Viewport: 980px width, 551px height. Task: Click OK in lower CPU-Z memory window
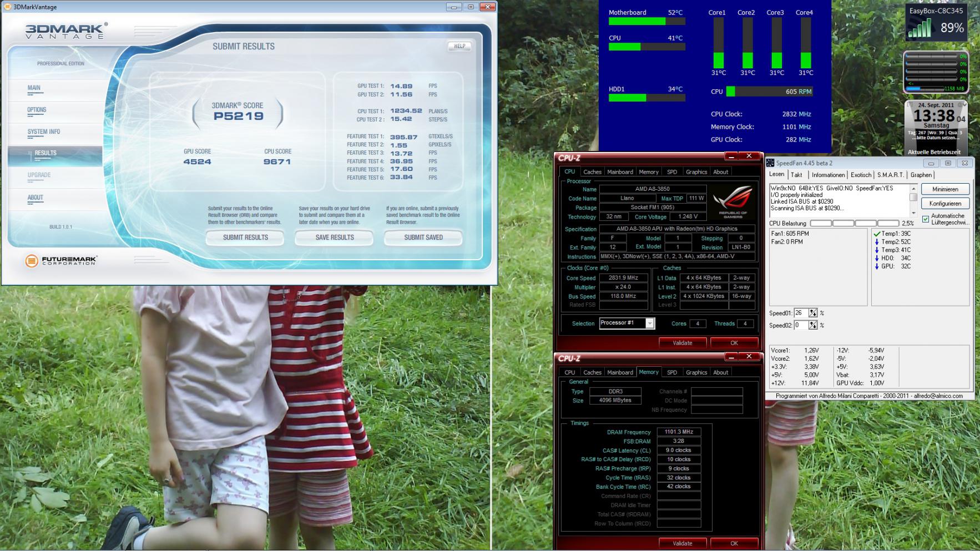click(x=734, y=543)
